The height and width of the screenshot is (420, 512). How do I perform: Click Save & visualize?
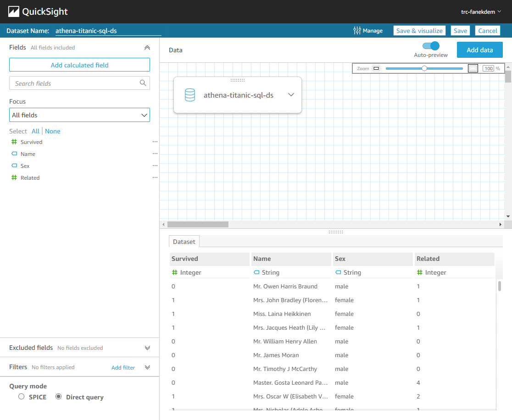tap(419, 31)
